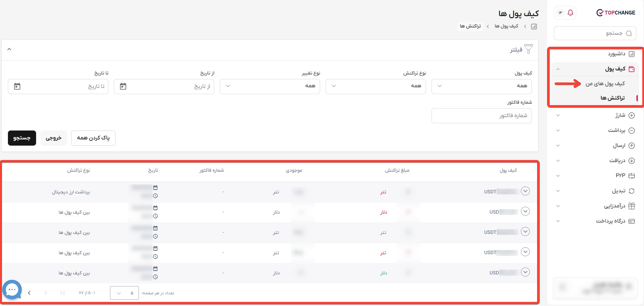Click the پاک کردن همه button

click(x=93, y=138)
